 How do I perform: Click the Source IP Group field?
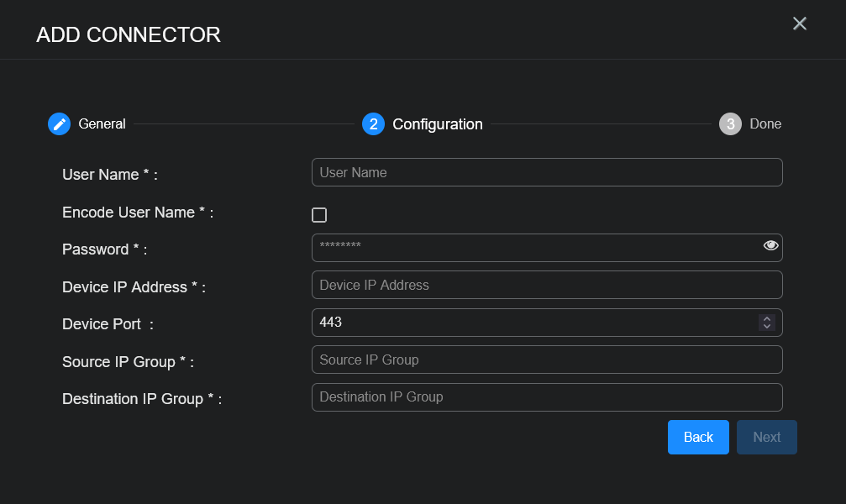[x=546, y=360]
